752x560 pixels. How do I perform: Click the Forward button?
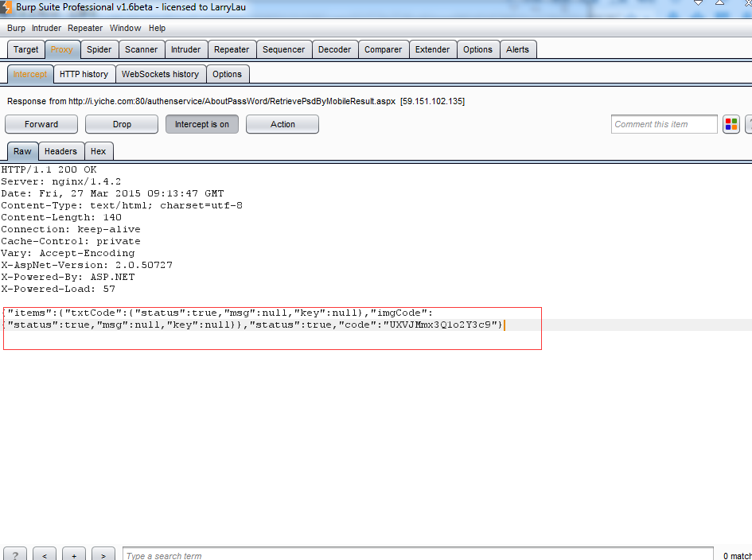click(41, 124)
